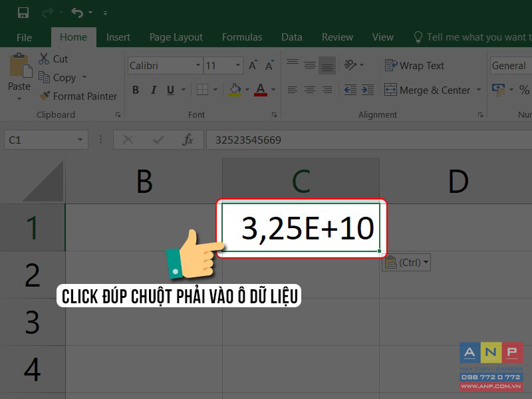Toggle Wrap Text

point(414,65)
